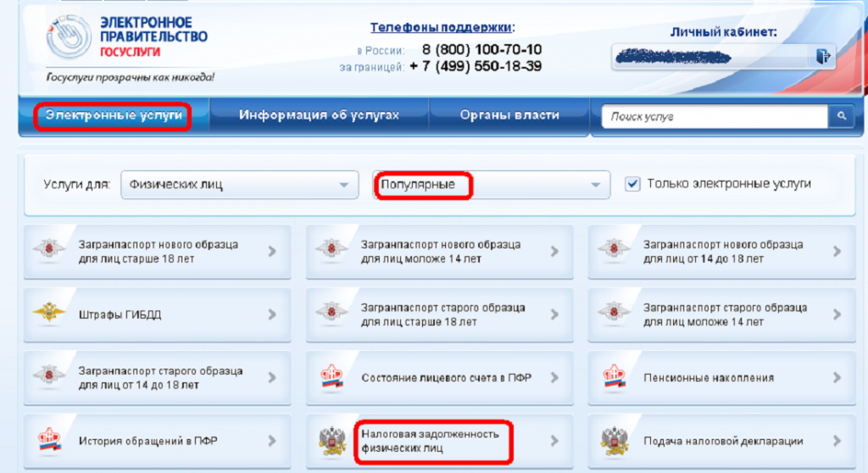
Task: Uncheck Только электронные услуги checkbox
Action: click(632, 184)
